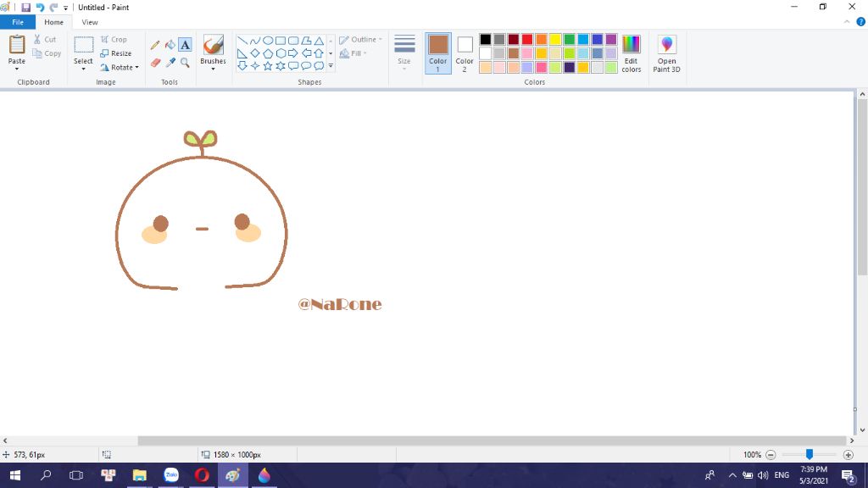Click the vertical scrollbar down arrow
Viewport: 868px width, 488px height.
(862, 430)
